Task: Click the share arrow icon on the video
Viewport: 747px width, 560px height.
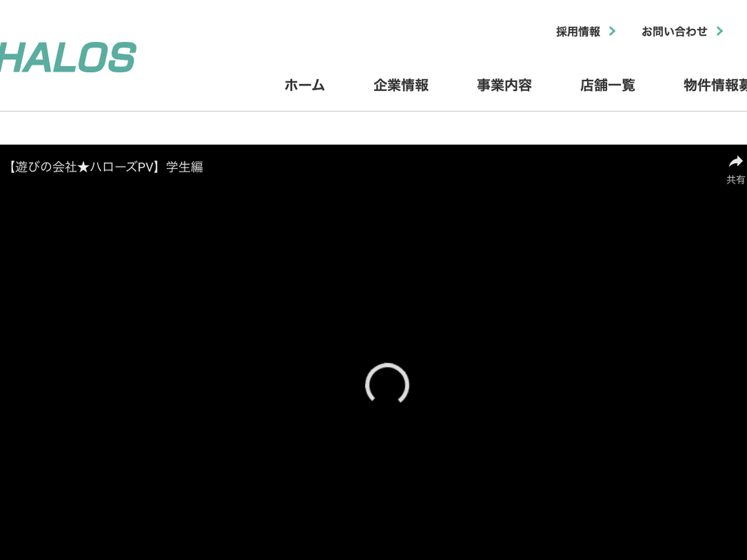Action: pos(736,162)
